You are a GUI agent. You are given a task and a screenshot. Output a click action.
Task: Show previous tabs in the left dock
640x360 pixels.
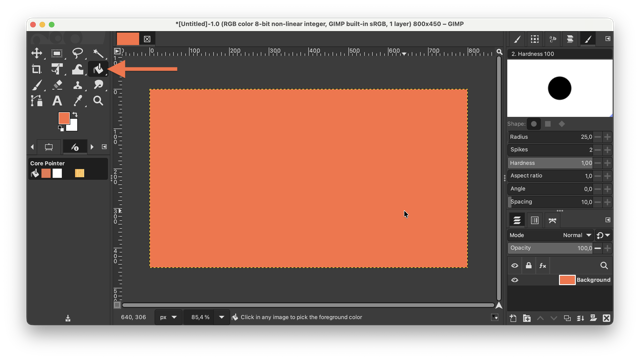[32, 147]
